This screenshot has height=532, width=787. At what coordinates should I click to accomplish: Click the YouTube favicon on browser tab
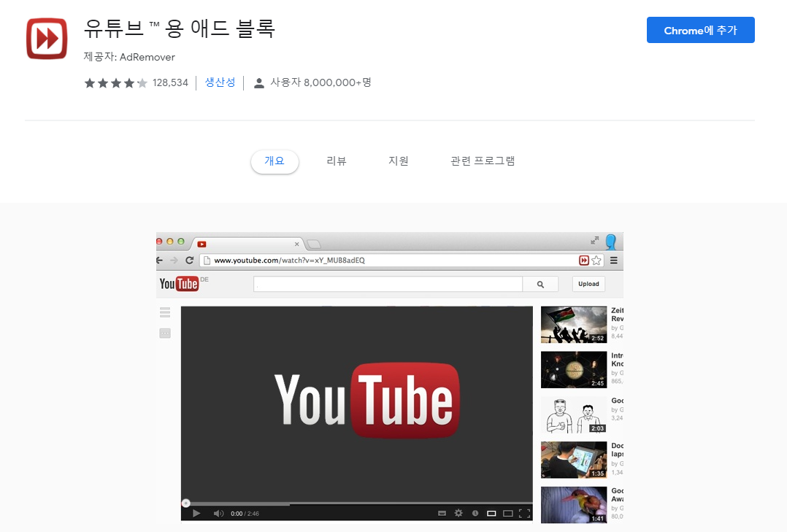point(201,244)
